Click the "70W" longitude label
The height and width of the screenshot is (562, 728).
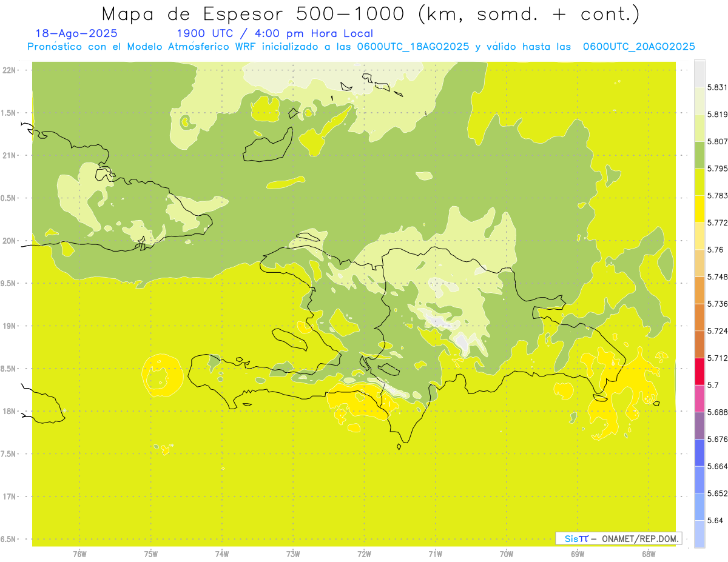coord(507,554)
